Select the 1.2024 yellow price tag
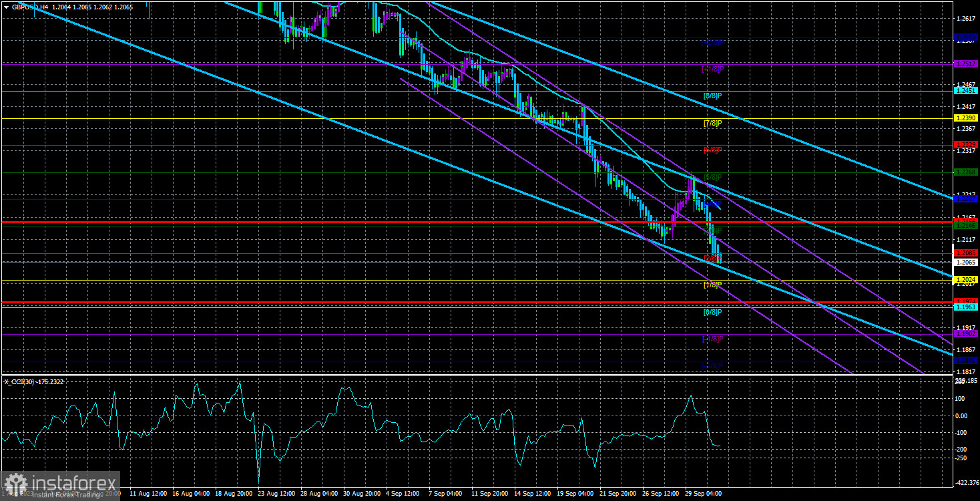Screen dimensions: 980x501 tap(966, 280)
